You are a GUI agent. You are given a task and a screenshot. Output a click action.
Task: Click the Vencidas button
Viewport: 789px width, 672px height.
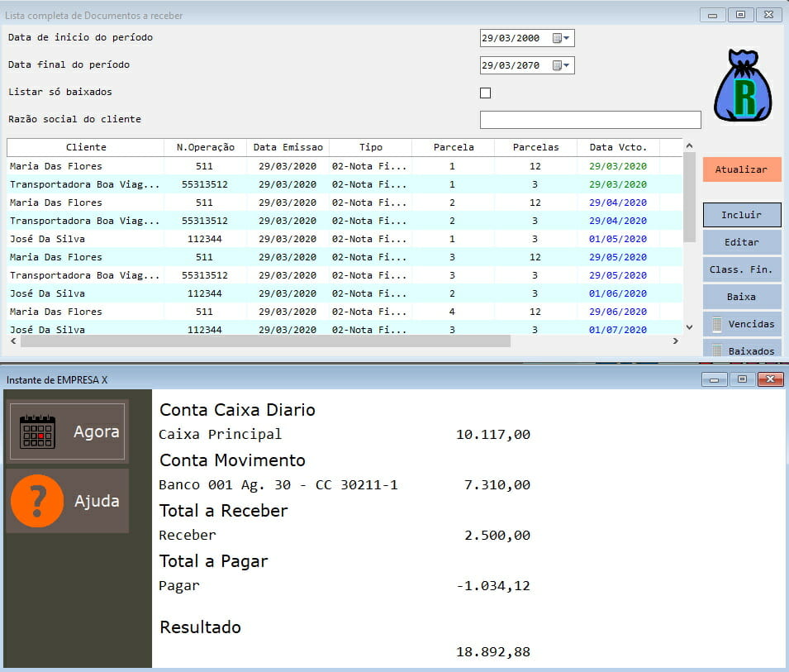coord(742,324)
